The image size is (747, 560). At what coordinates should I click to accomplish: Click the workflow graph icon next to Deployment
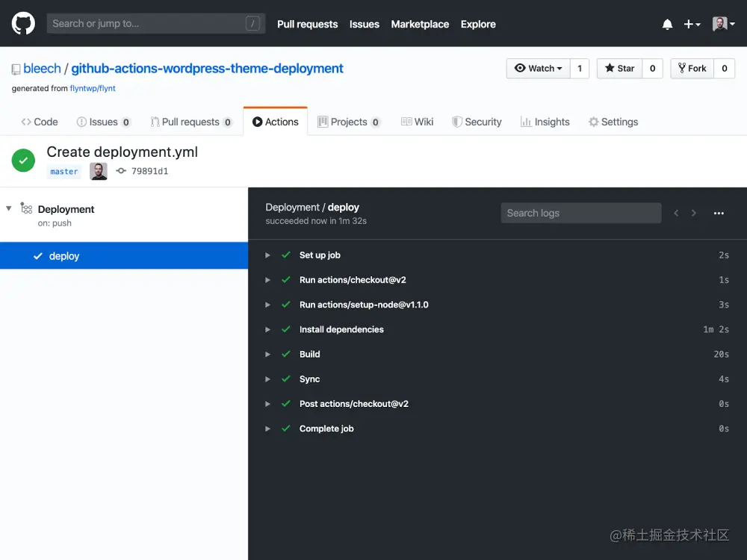[x=27, y=209]
